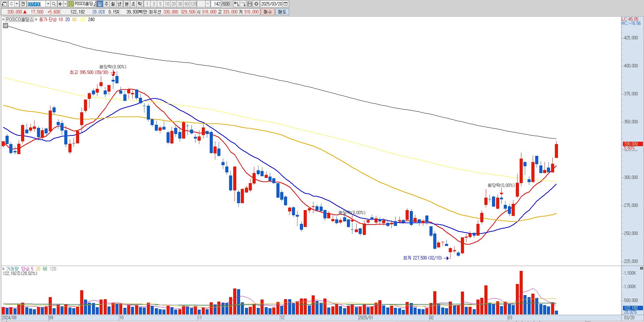644x322 pixels.
Task: Click the square marker before 종가 단순 label
Action: click(36, 20)
